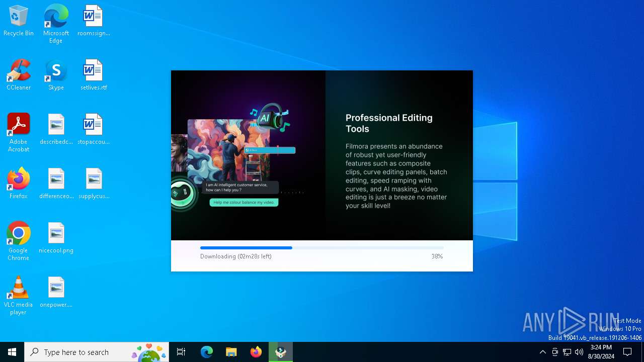Open Adobe Acrobat desktop shortcut
Image resolution: width=644 pixels, height=362 pixels.
[x=19, y=133]
